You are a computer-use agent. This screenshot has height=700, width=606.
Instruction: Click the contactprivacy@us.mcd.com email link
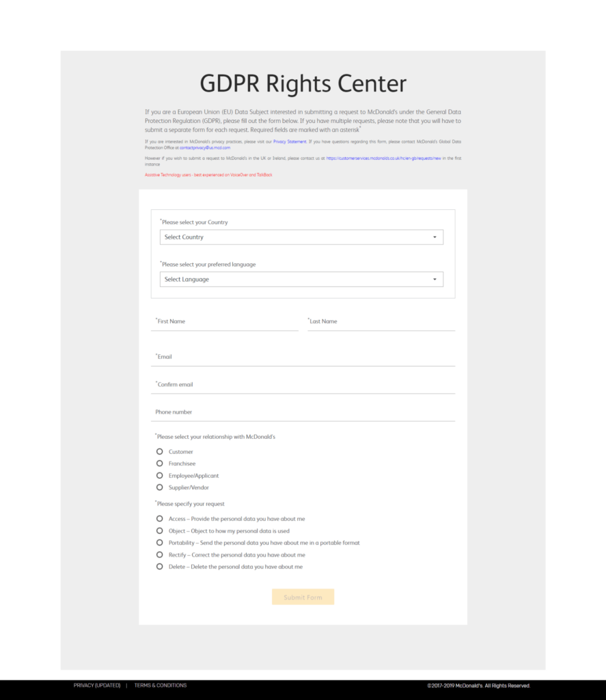pyautogui.click(x=205, y=148)
